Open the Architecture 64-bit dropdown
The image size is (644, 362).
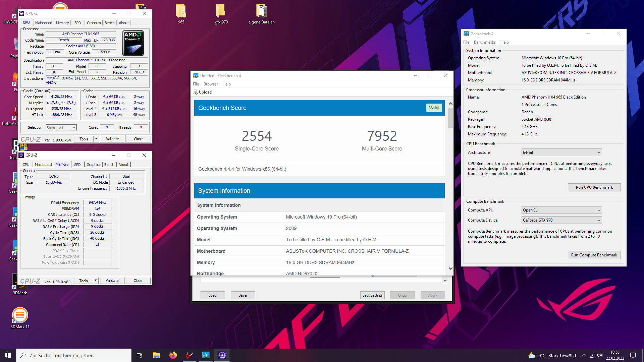click(561, 153)
